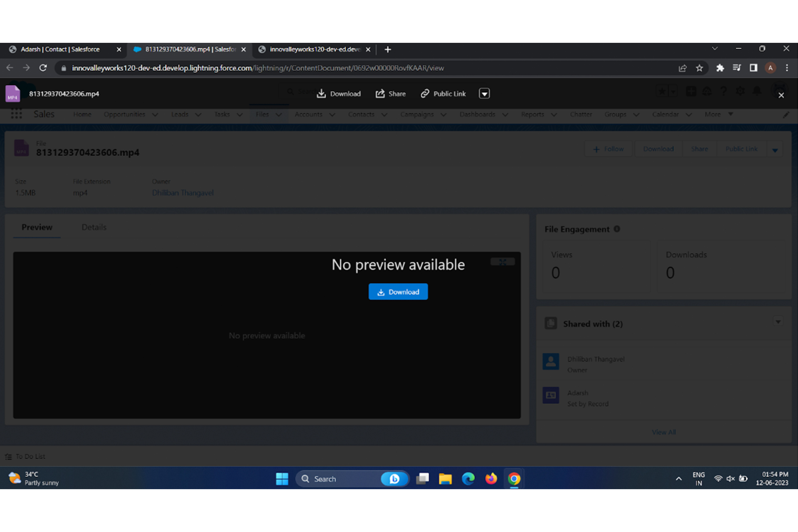The height and width of the screenshot is (532, 798).
Task: Click the File Engagement info icon
Action: click(617, 229)
